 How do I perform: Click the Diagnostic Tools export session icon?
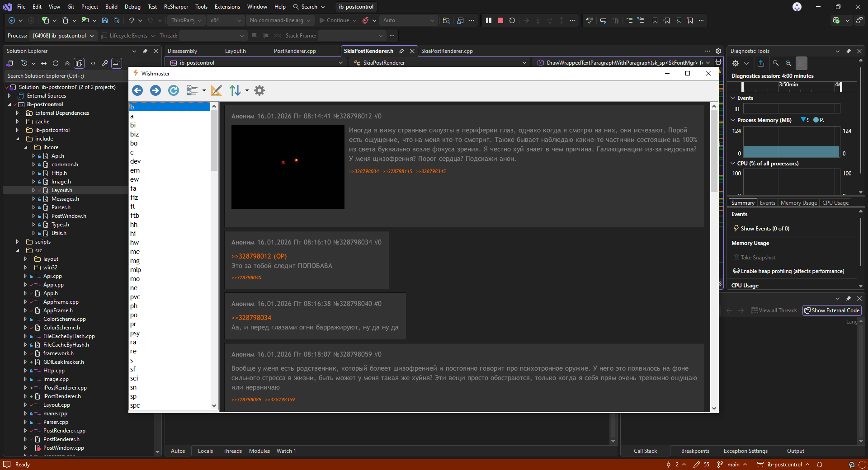(761, 63)
